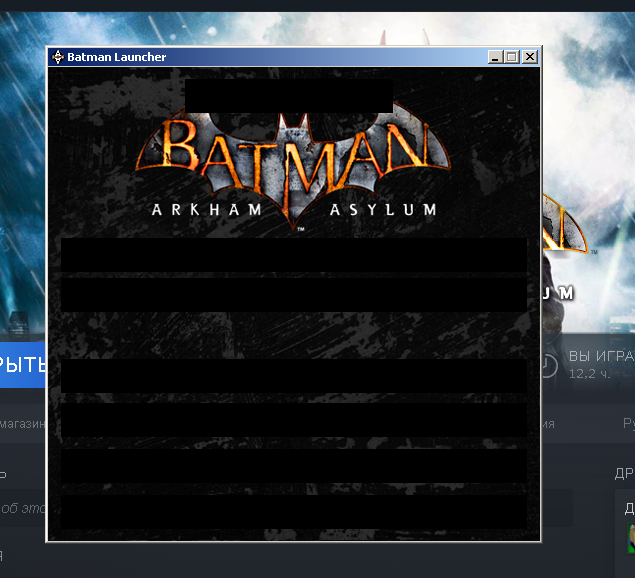This screenshot has height=578, width=635.
Task: Minimize the Batman Launcher window
Action: point(495,57)
